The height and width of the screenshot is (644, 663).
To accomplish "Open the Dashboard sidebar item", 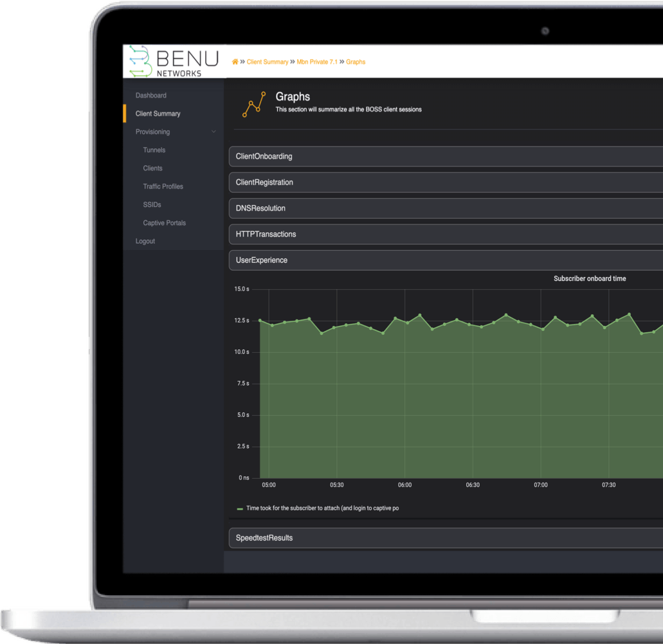I will (150, 95).
